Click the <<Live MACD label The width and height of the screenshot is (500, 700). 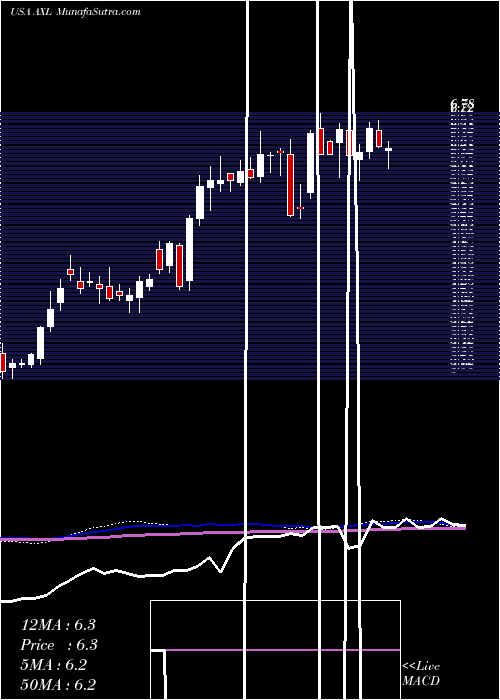421,673
